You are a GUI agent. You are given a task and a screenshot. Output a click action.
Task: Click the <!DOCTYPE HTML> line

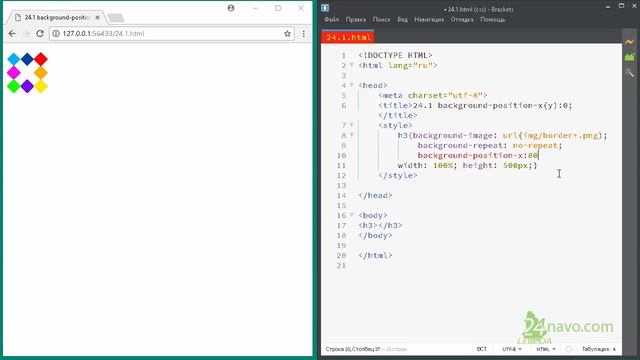pyautogui.click(x=395, y=55)
